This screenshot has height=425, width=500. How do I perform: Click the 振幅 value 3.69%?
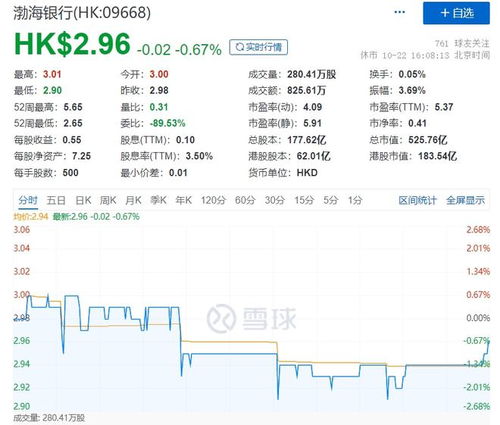coord(412,90)
